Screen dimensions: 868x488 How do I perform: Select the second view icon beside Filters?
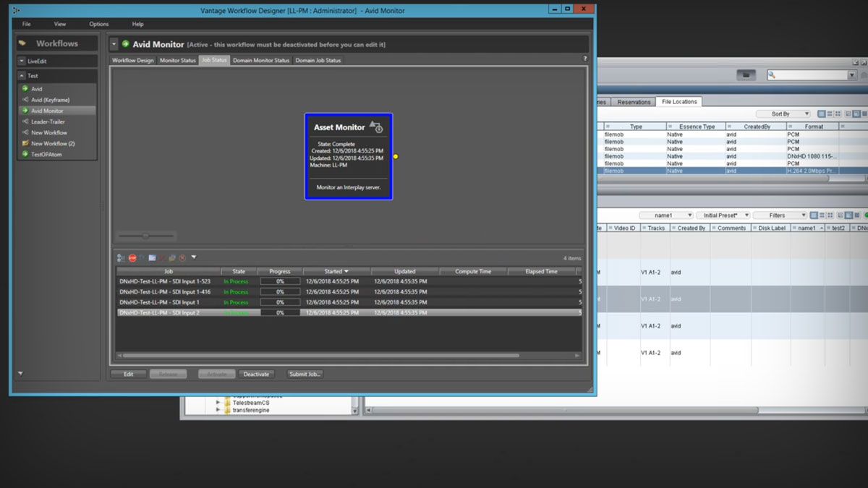click(822, 215)
